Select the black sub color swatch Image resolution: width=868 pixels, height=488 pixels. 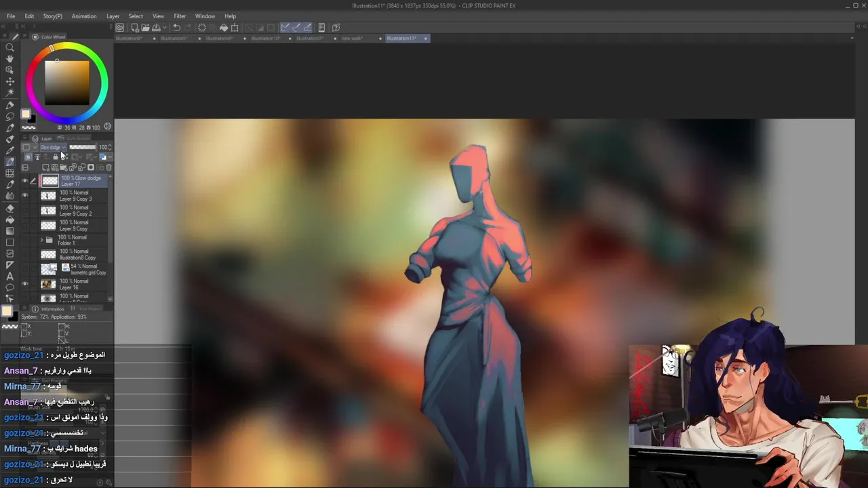click(x=32, y=119)
